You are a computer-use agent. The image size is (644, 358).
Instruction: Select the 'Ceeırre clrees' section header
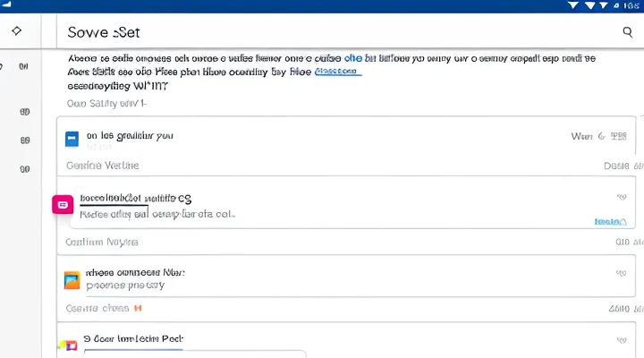[x=97, y=308]
